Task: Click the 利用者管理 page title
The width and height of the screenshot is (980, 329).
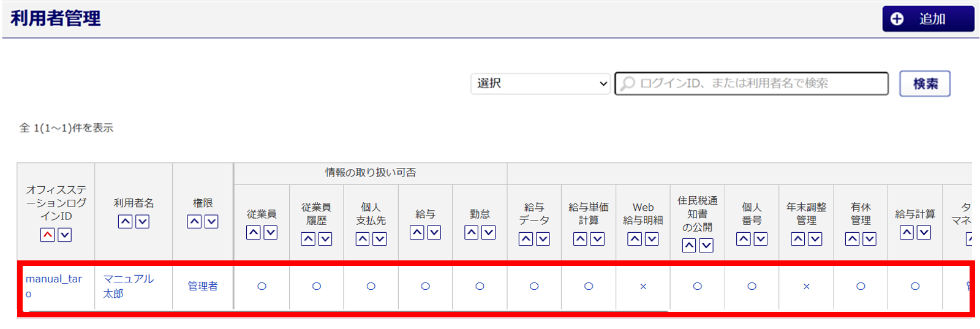Action: [x=55, y=18]
